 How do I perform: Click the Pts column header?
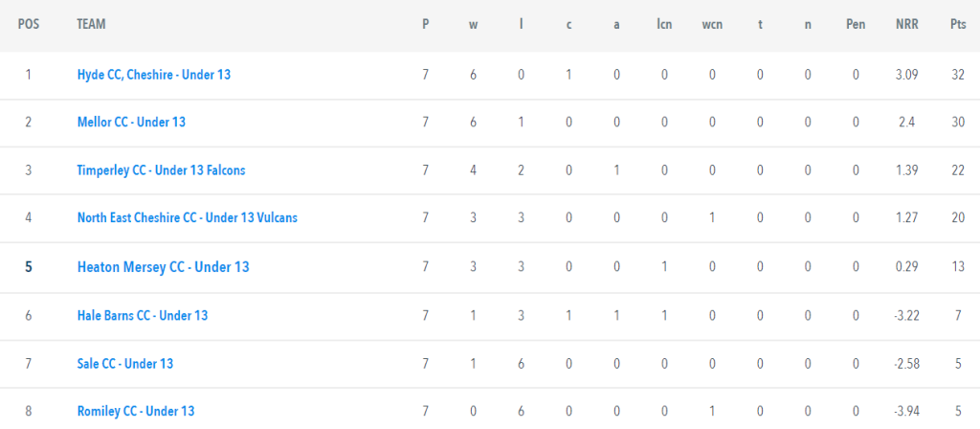pos(957,25)
